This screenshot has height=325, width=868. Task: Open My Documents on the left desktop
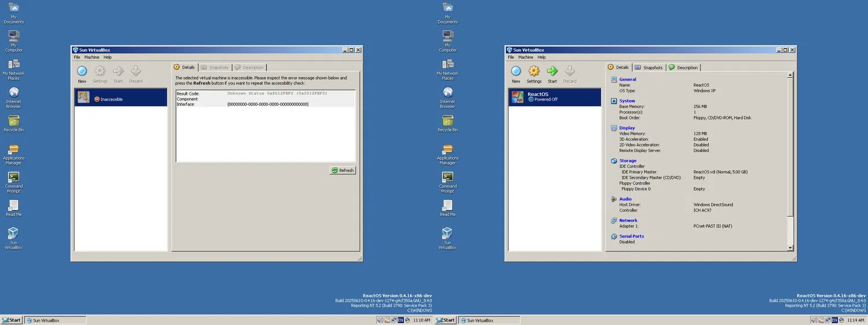coord(13,13)
